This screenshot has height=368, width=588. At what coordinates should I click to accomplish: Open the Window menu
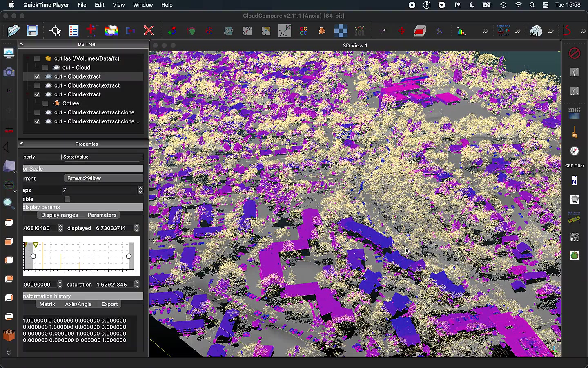click(x=143, y=5)
